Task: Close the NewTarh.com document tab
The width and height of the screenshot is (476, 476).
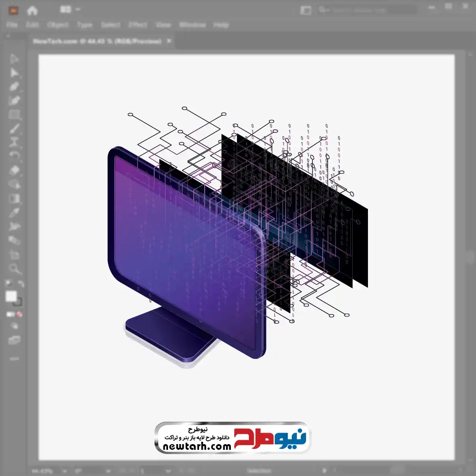Action: click(x=169, y=41)
